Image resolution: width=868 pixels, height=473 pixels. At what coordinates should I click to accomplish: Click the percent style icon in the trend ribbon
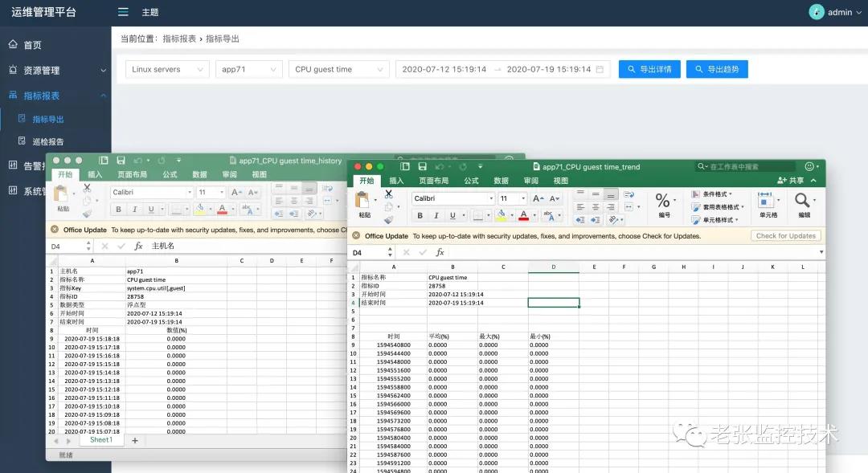coord(661,200)
